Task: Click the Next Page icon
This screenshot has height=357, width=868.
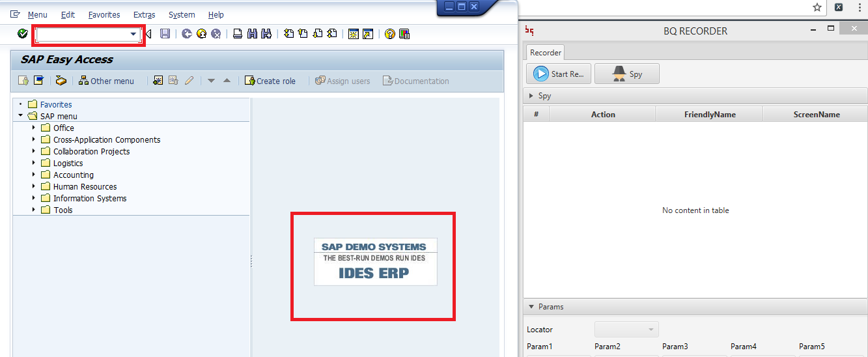Action: (x=318, y=34)
